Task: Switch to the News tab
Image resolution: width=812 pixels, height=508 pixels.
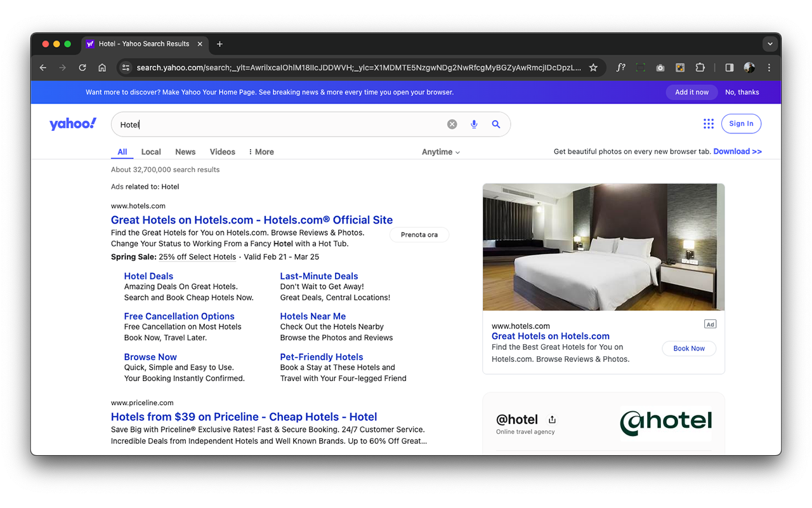Action: coord(185,152)
